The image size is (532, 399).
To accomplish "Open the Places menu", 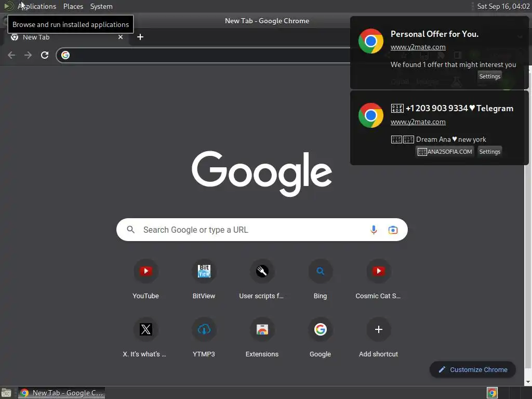I will [73, 6].
